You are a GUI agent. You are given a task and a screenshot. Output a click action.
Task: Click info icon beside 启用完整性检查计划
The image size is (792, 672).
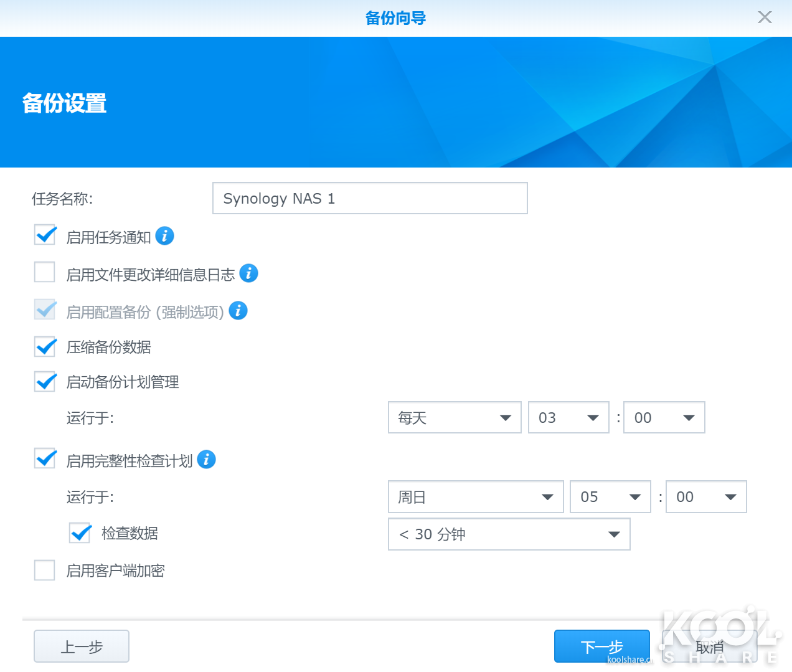coord(206,460)
